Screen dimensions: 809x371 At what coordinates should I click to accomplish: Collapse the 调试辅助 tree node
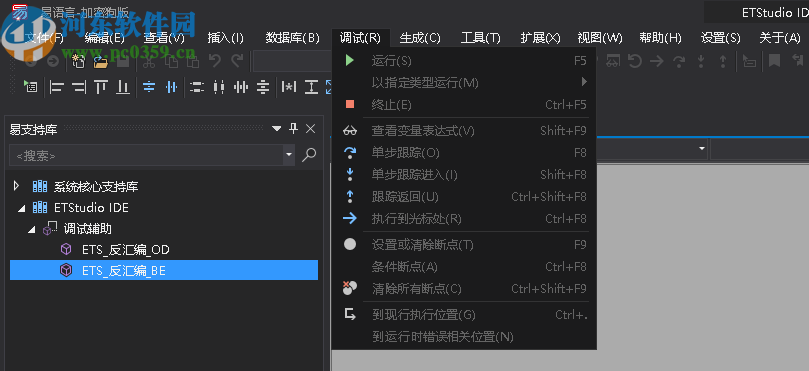(x=32, y=230)
